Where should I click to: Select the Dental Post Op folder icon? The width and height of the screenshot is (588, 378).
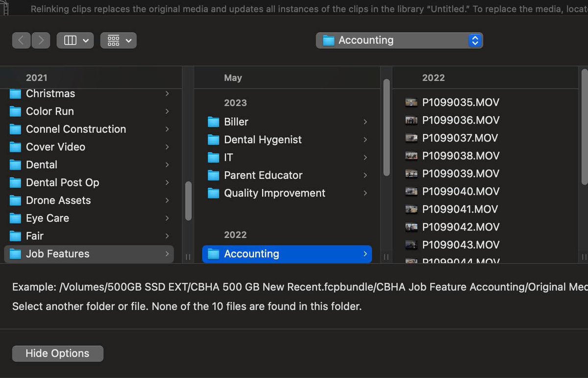[16, 183]
